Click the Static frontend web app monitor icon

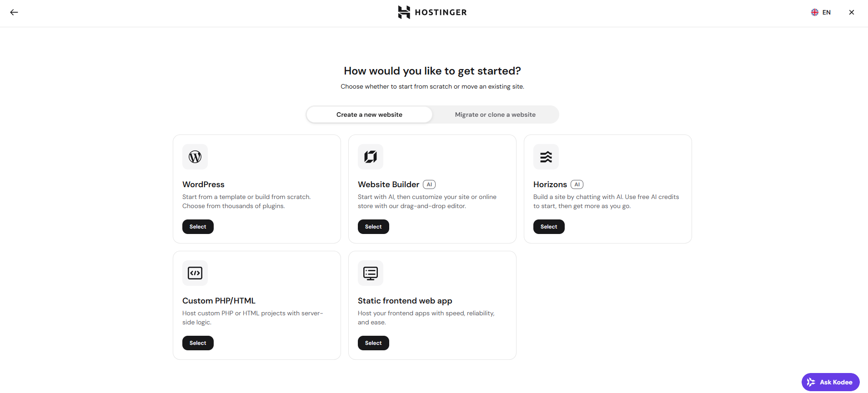coord(371,273)
